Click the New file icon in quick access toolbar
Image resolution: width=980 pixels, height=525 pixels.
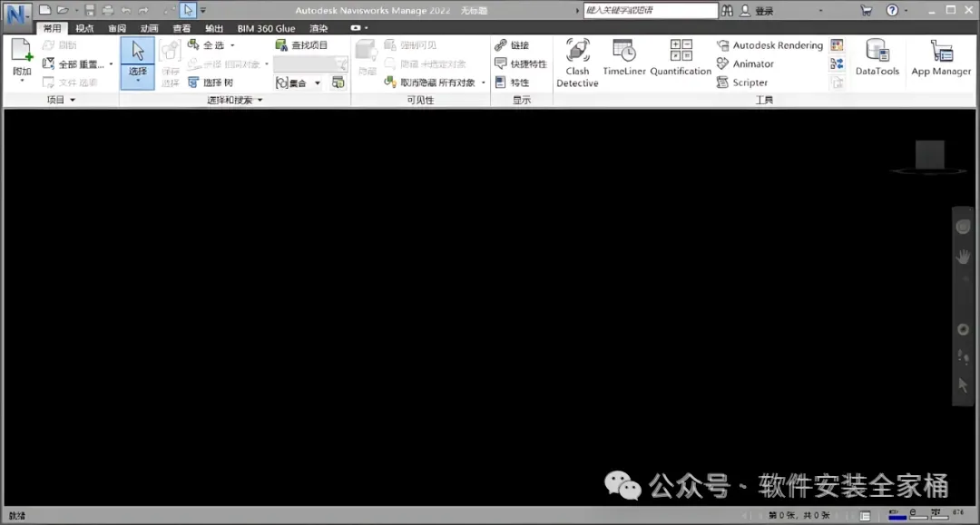click(45, 10)
